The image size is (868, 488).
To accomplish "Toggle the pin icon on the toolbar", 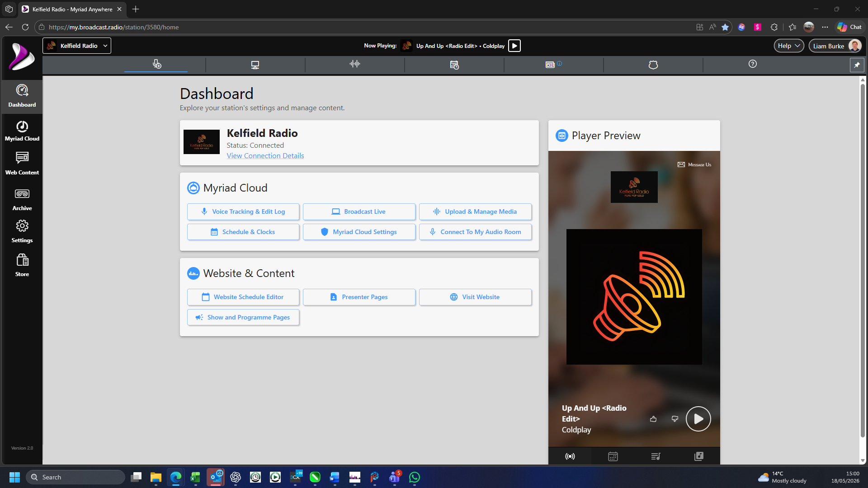I will coord(857,65).
